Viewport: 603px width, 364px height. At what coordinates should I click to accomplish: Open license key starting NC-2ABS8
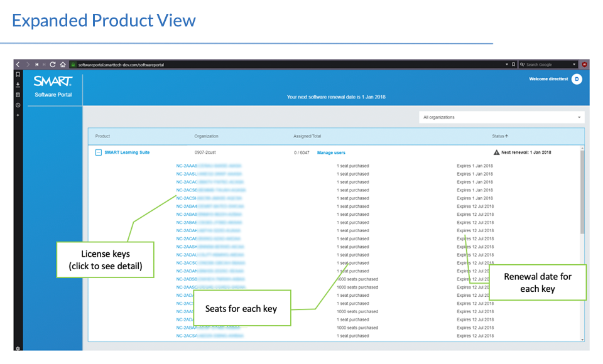210,279
